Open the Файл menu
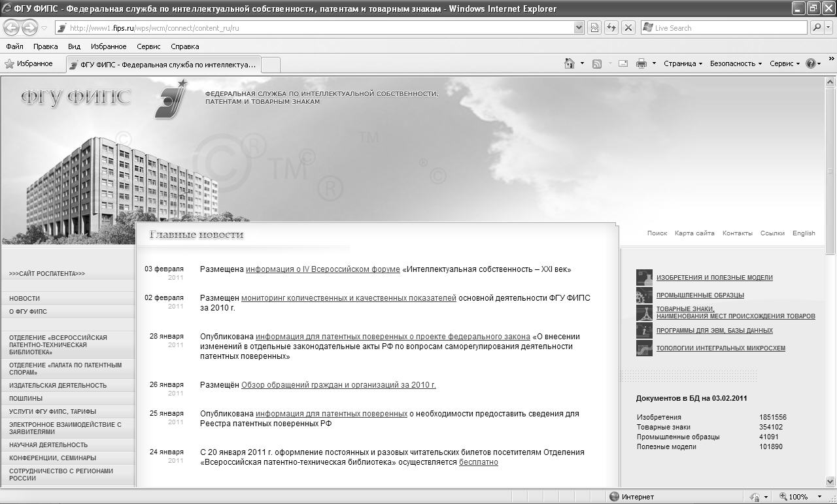837x504 pixels. [x=14, y=46]
